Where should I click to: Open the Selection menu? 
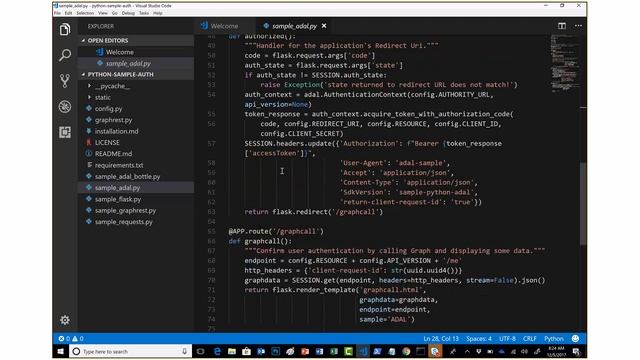[x=85, y=13]
